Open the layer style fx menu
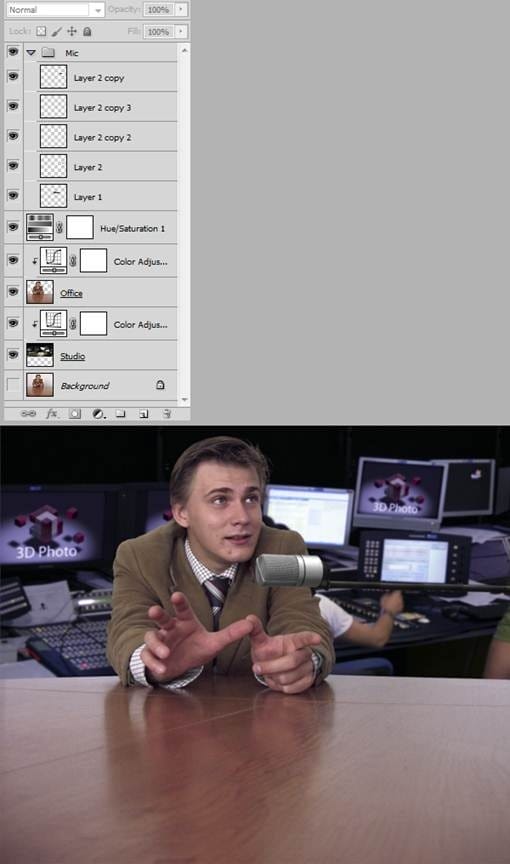Screen dimensions: 510x864 (x=52, y=414)
